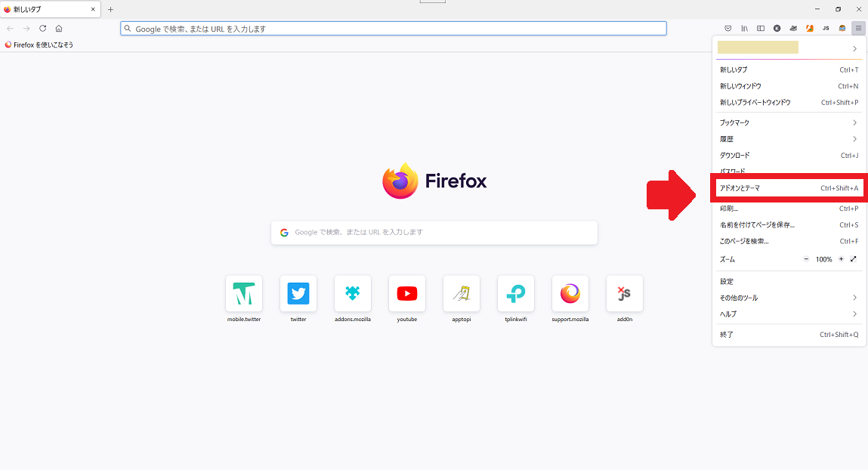Screen dimensions: 868x470
Task: Open the apptopi shortcut tile
Action: tap(462, 293)
